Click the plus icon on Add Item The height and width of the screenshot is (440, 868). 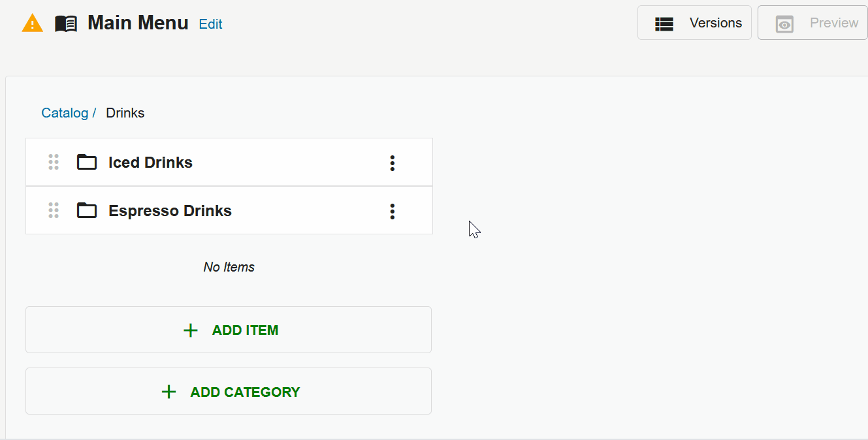(x=191, y=330)
